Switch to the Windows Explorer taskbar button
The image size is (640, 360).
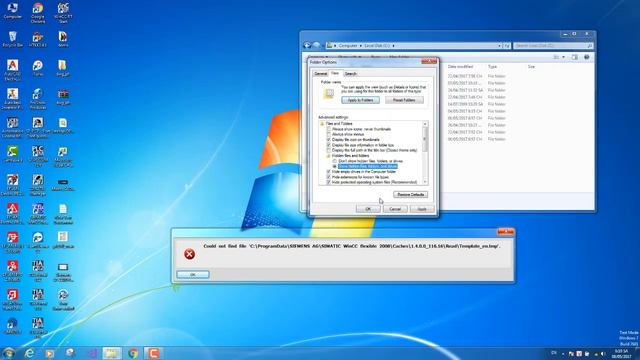(x=111, y=353)
